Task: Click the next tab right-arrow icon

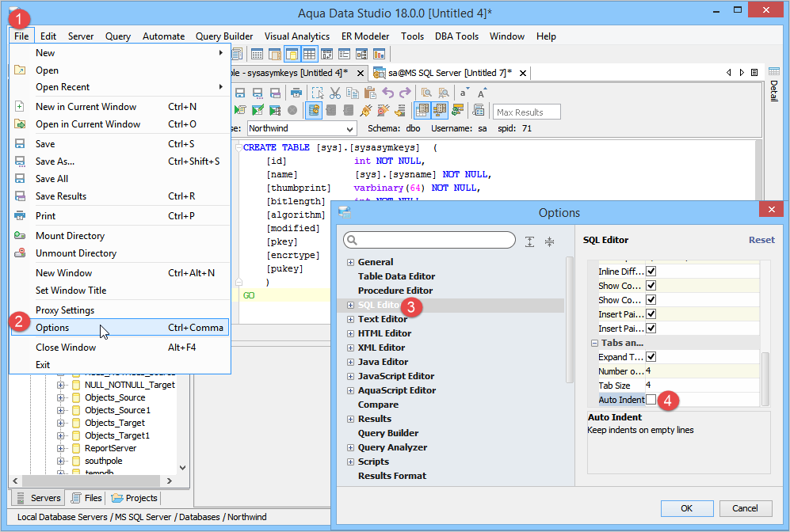Action: pyautogui.click(x=742, y=73)
